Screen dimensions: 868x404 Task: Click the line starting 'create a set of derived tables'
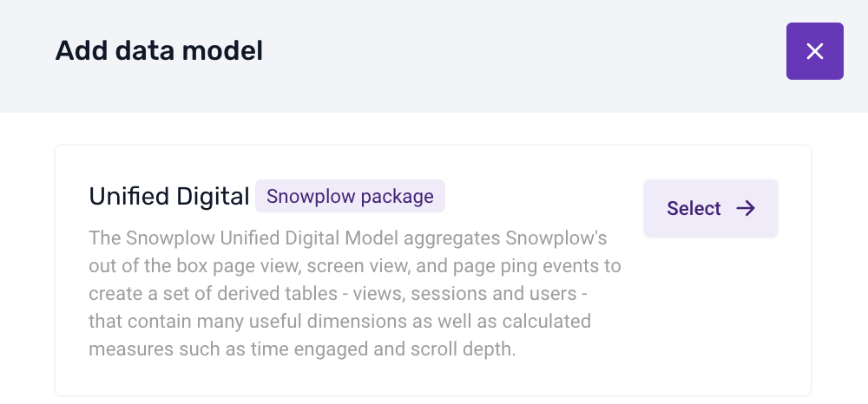point(338,294)
